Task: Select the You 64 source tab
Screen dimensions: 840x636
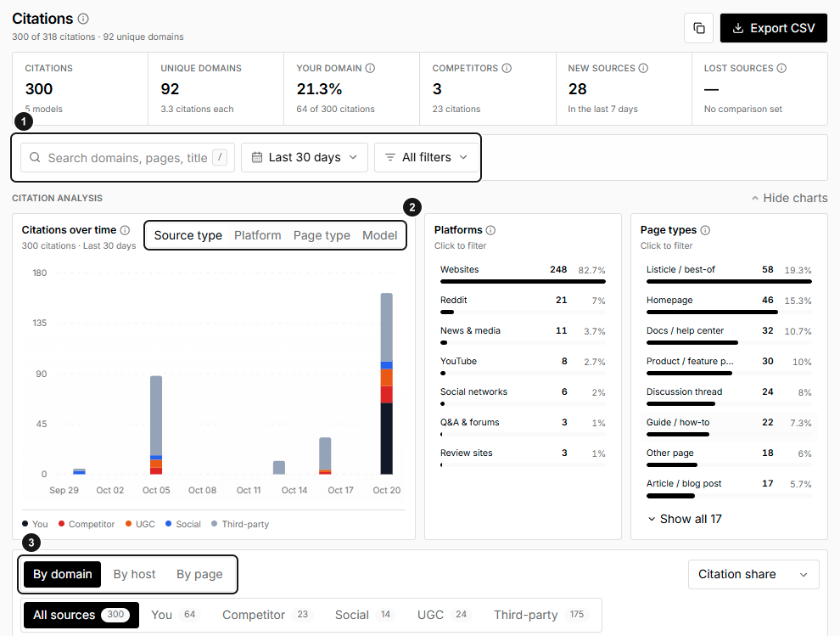Action: tap(174, 615)
